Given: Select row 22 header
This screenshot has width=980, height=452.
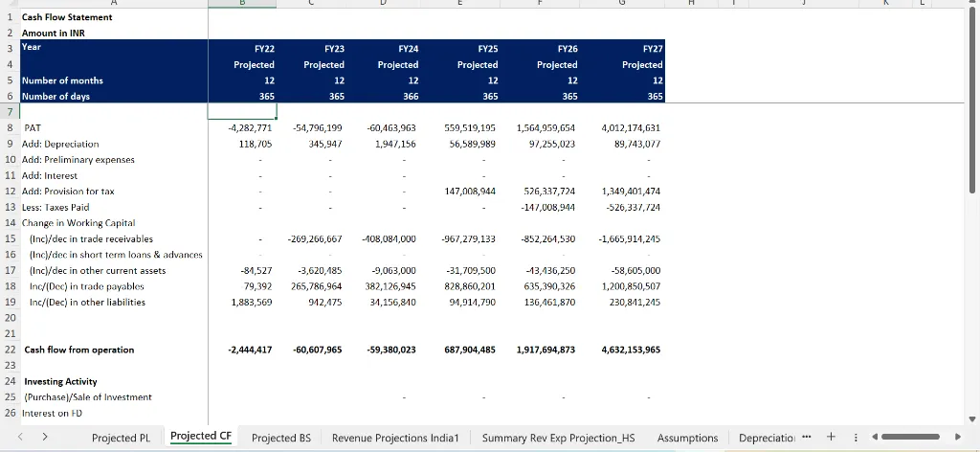Looking at the screenshot, I should 10,350.
